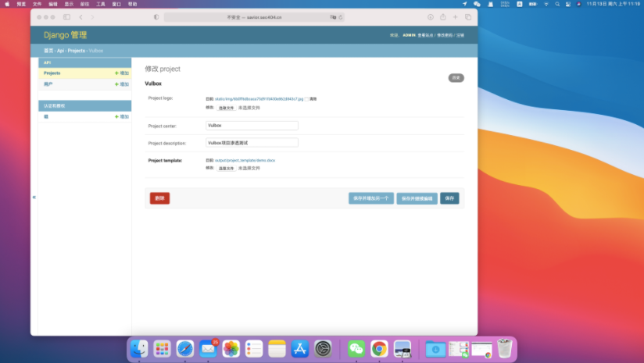
Task: Click the WeChat menu bar icon
Action: pyautogui.click(x=477, y=4)
